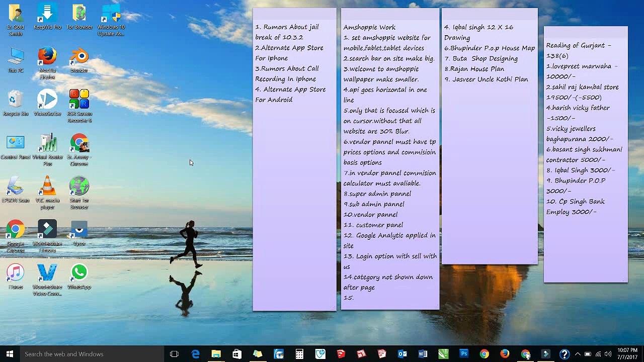Viewport: 644px width, 362px height.
Task: Open the Windows Store taskbar icon
Action: [236, 354]
